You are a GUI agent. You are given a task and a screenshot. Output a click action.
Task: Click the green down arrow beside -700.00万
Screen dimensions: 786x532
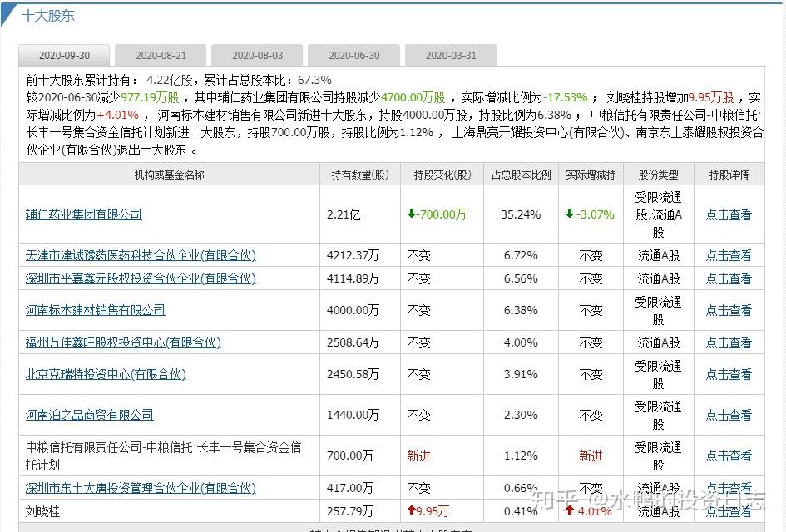[412, 214]
